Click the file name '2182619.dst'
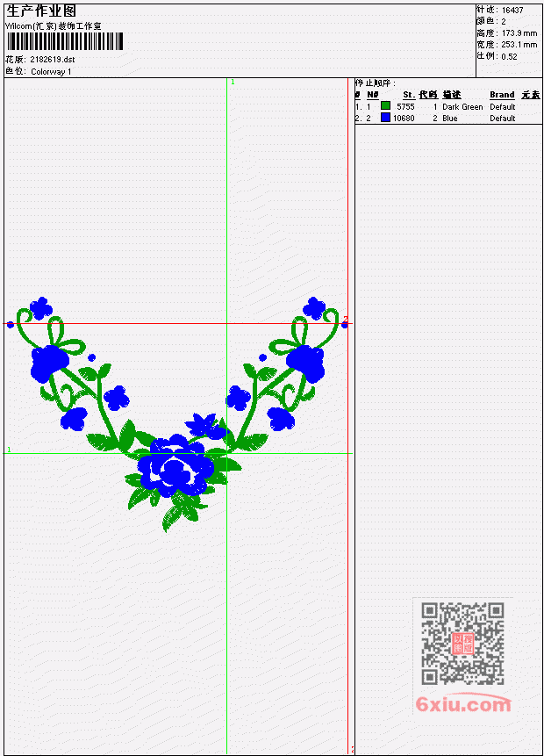 (53, 60)
